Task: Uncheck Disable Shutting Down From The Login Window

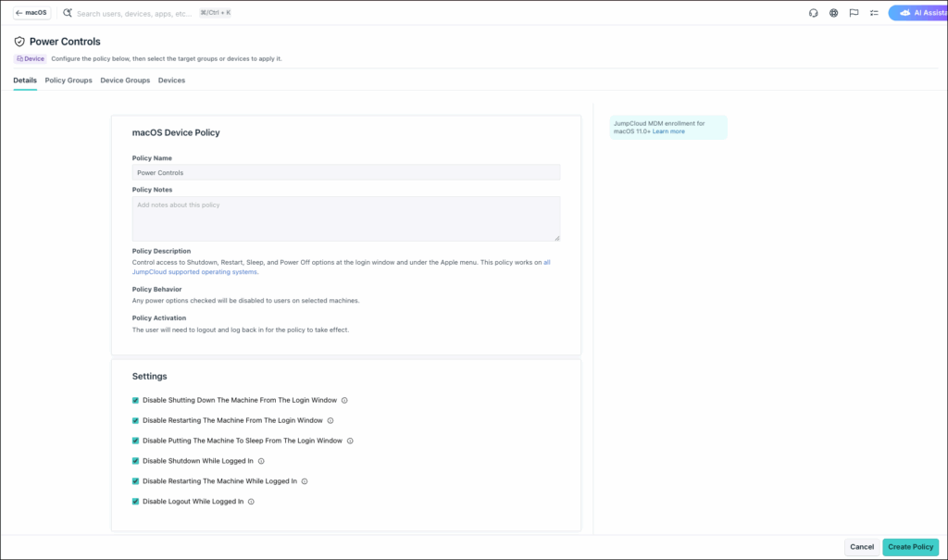Action: coord(135,401)
